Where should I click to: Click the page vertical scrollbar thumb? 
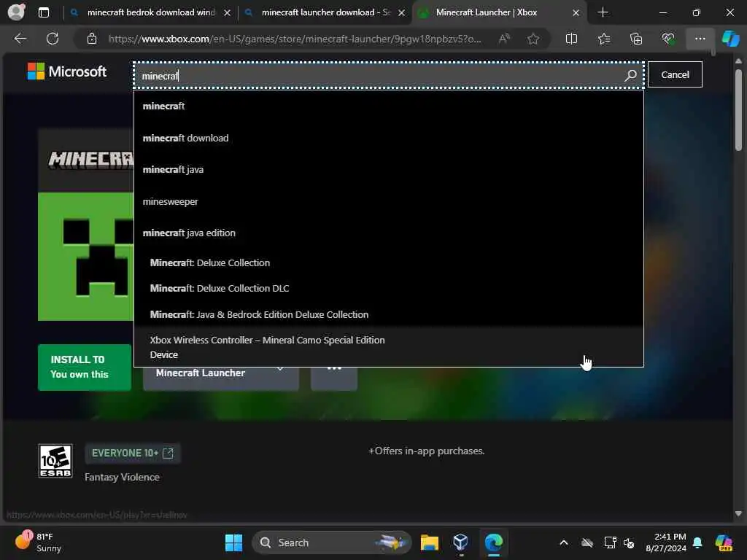738,109
